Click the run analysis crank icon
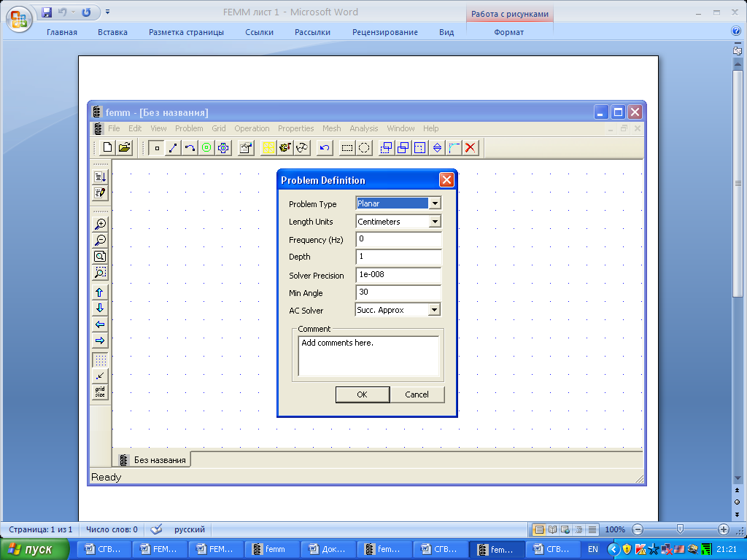The image size is (747, 560). 285,148
